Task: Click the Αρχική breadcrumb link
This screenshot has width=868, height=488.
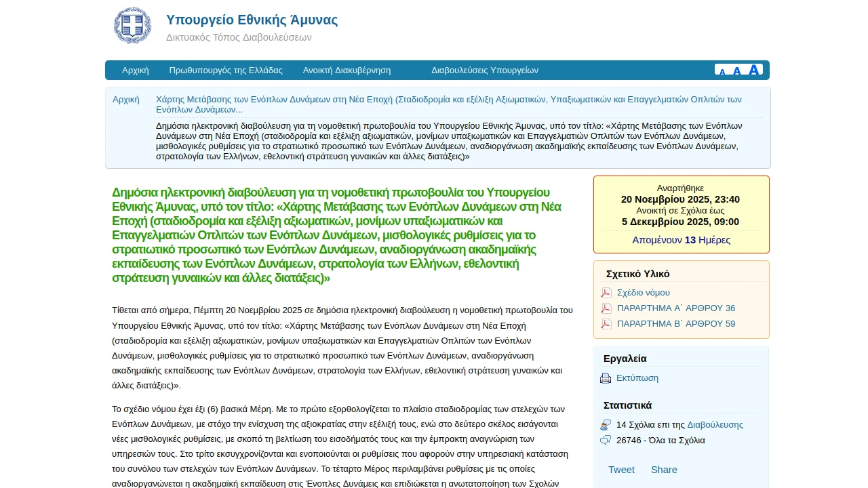Action: [126, 100]
